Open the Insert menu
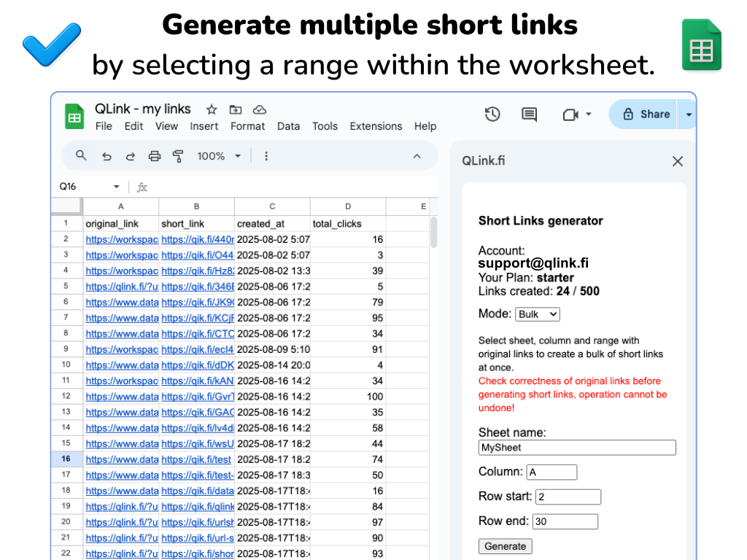Screen dimensions: 747x560 tap(204, 126)
